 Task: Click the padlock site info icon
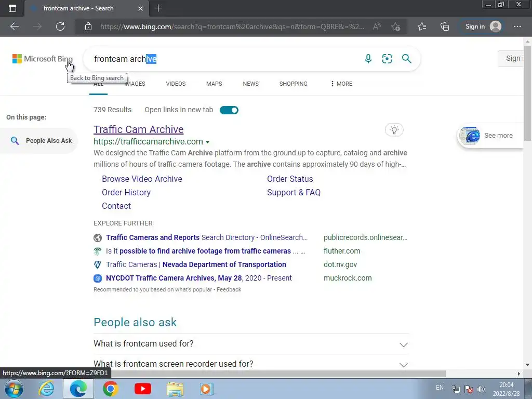(x=88, y=26)
